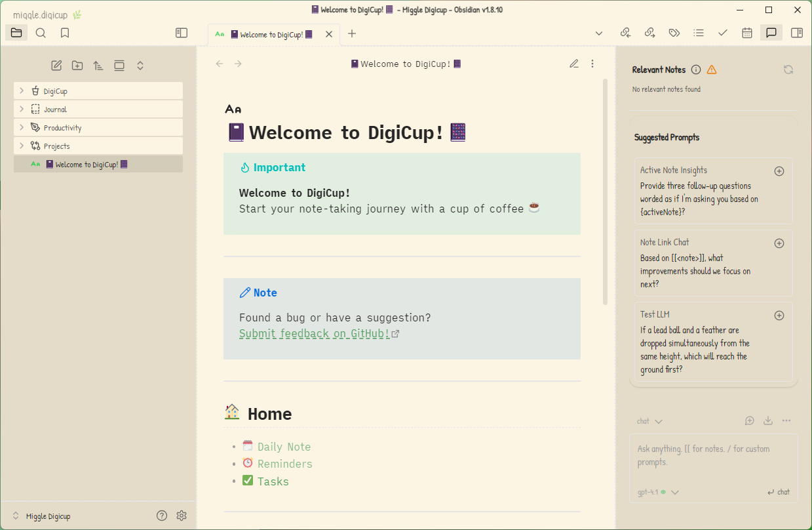This screenshot has height=530, width=812.
Task: Expand or collapse all folders
Action: point(140,65)
